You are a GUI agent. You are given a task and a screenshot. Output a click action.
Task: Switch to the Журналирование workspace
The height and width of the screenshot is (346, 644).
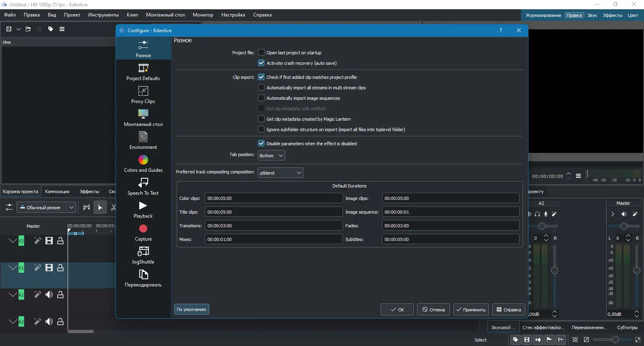[543, 15]
